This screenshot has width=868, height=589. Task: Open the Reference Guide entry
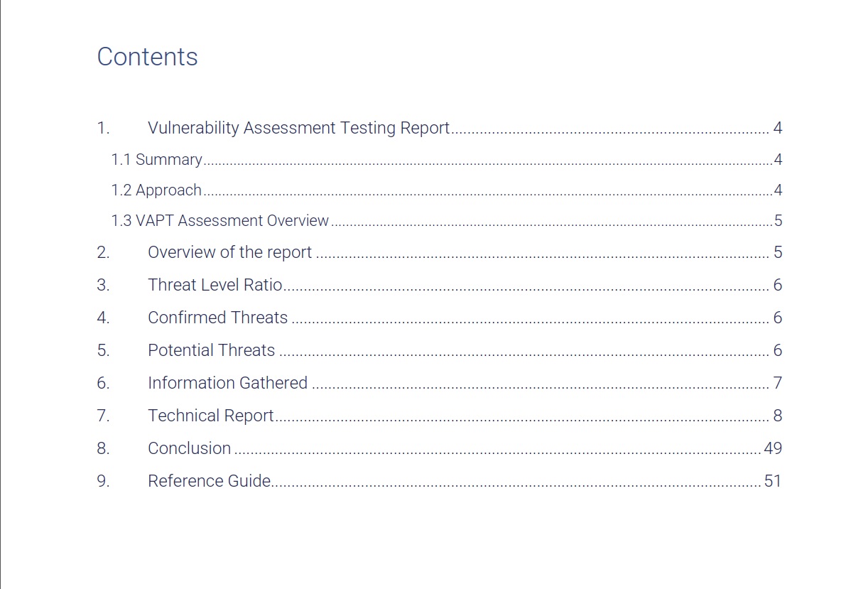point(209,481)
